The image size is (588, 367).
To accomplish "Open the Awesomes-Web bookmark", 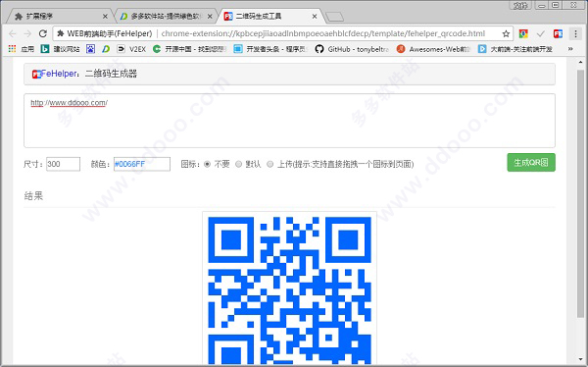I will click(433, 49).
